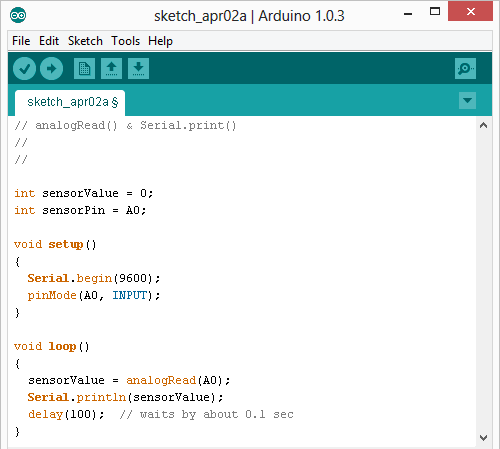The height and width of the screenshot is (449, 500).
Task: Click on 'void setup()' line
Action: (55, 245)
